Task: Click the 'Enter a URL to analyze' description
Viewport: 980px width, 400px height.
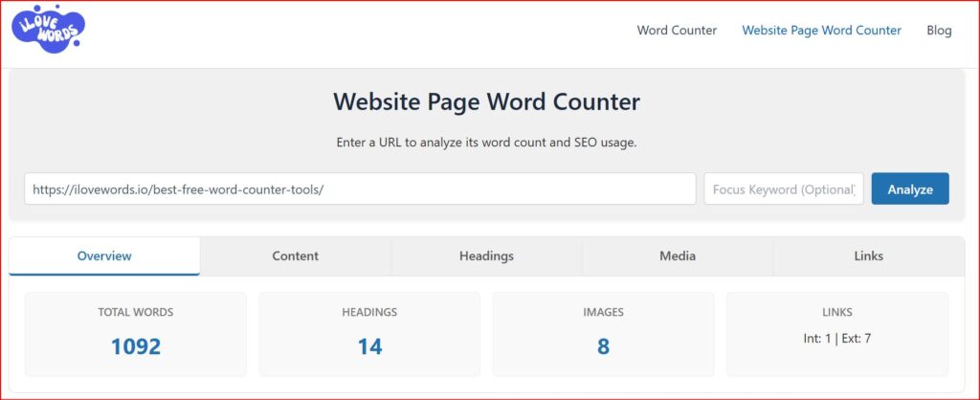Action: pos(486,143)
